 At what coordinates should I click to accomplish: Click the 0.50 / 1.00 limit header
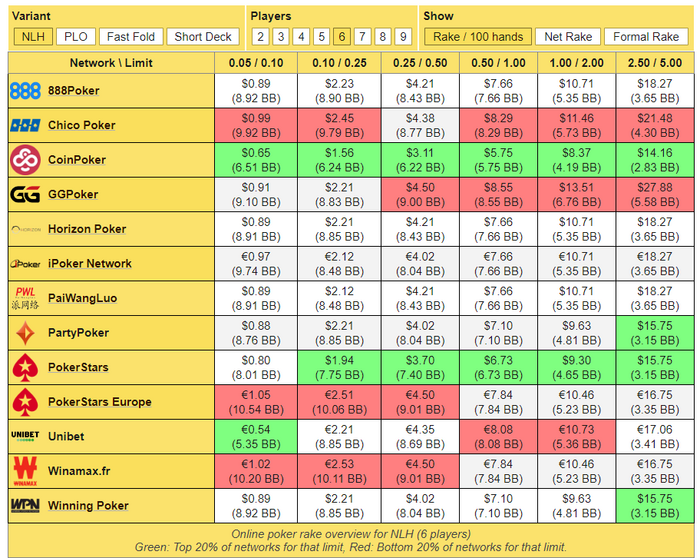click(498, 63)
